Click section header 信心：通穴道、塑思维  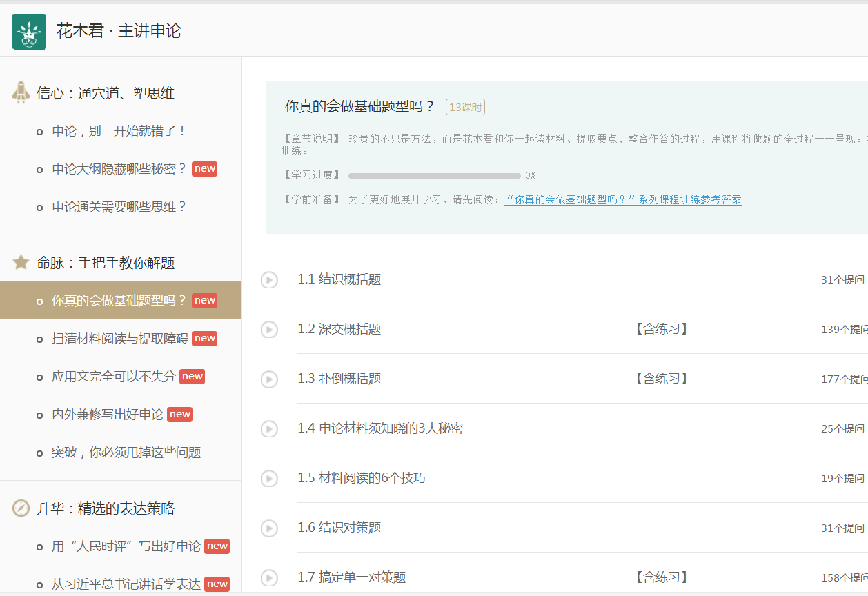tap(106, 93)
